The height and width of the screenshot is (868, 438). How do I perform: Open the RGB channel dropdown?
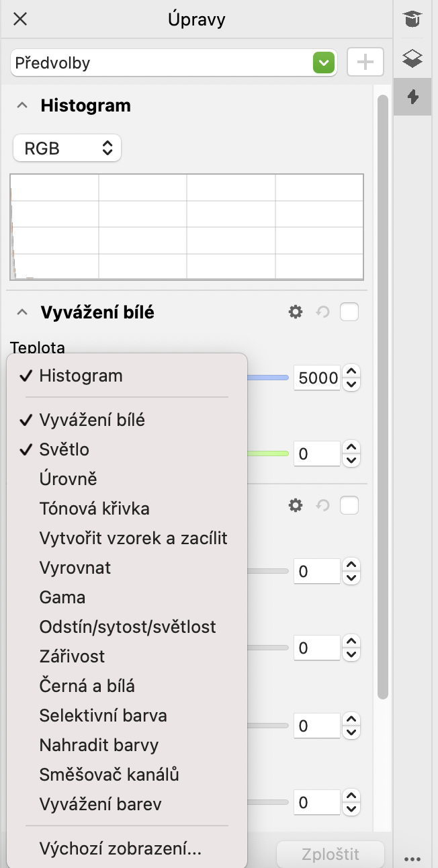67,148
